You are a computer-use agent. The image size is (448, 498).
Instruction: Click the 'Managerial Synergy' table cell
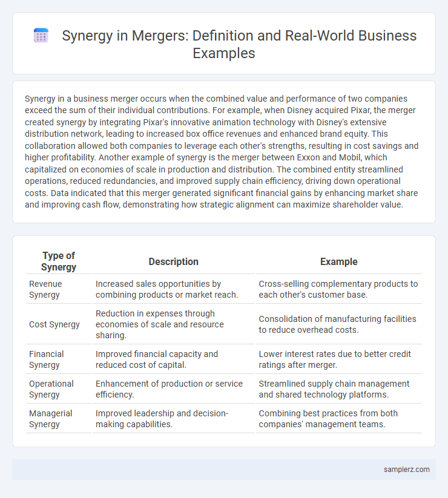(x=59, y=419)
